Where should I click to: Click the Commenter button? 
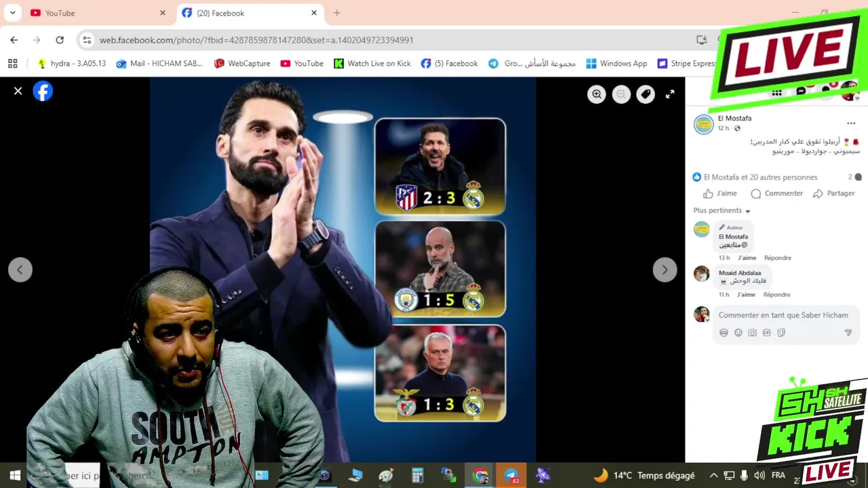click(776, 193)
